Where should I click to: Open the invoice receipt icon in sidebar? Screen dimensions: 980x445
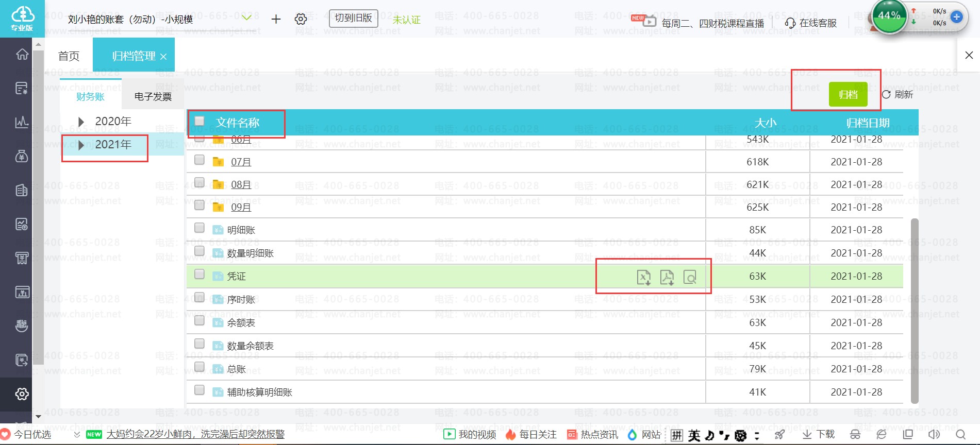pos(22,258)
